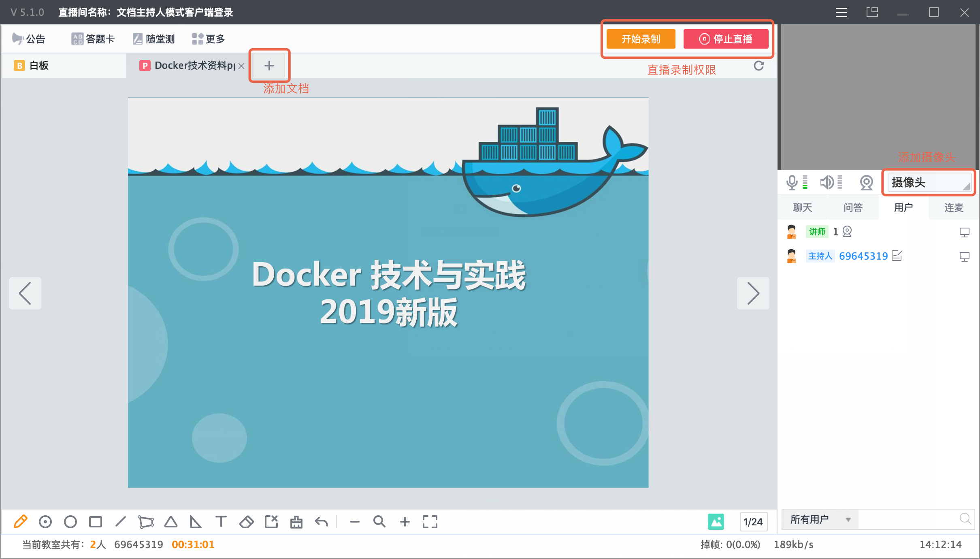This screenshot has height=559, width=980.
Task: Open the 公告 announcement tool
Action: click(x=28, y=39)
